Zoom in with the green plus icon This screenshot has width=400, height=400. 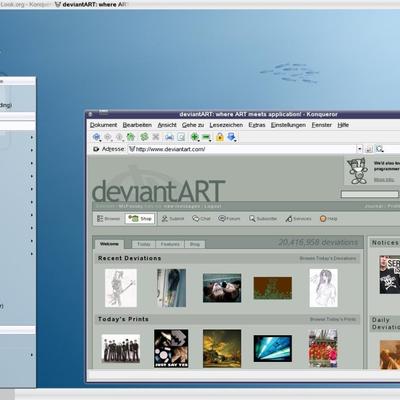click(x=195, y=137)
